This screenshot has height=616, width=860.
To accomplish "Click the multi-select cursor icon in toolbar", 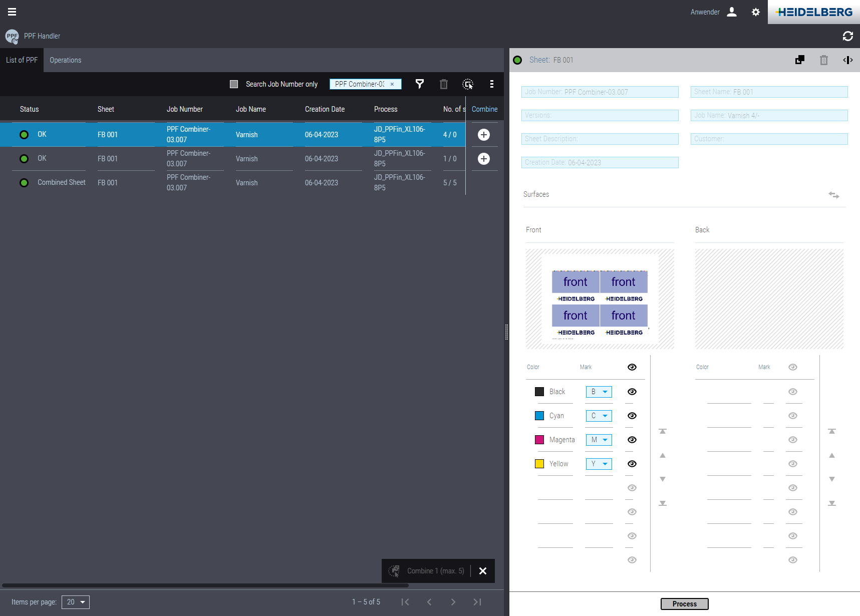I will coord(468,84).
